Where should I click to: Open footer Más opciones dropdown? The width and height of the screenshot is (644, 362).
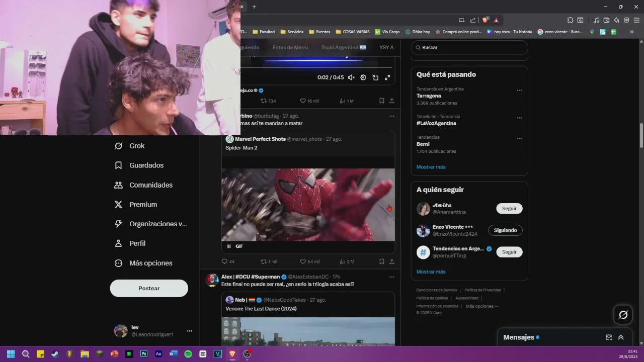[481, 306]
